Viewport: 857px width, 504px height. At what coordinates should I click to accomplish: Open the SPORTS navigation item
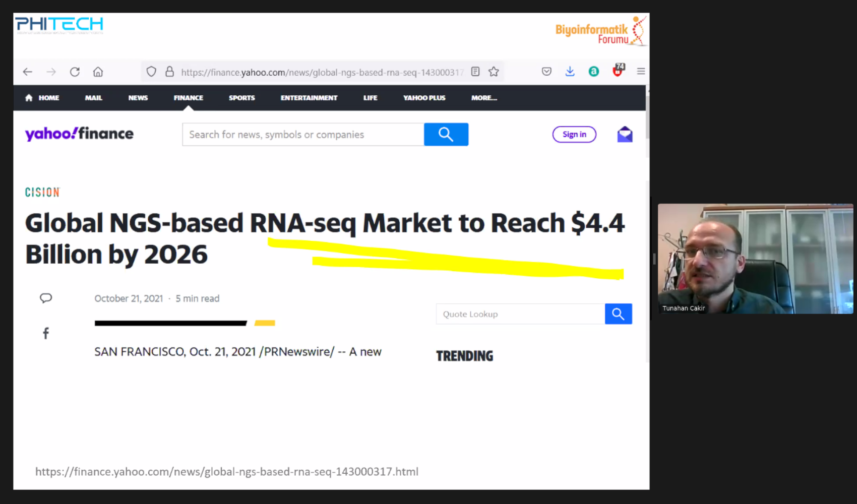coord(241,98)
